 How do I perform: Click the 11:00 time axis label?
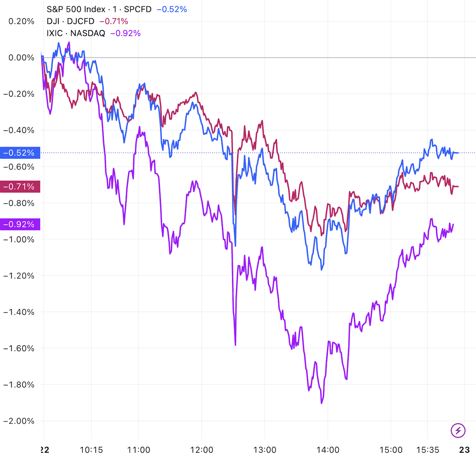click(x=139, y=450)
